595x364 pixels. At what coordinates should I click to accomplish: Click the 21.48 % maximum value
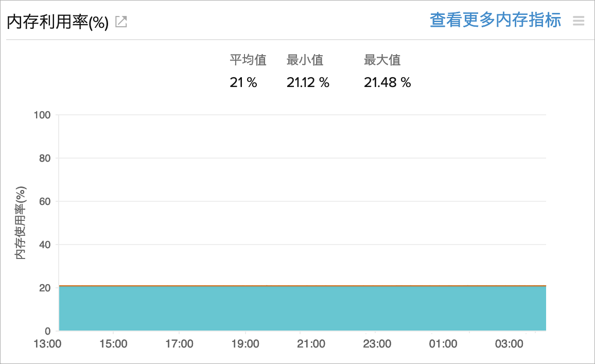click(x=387, y=82)
